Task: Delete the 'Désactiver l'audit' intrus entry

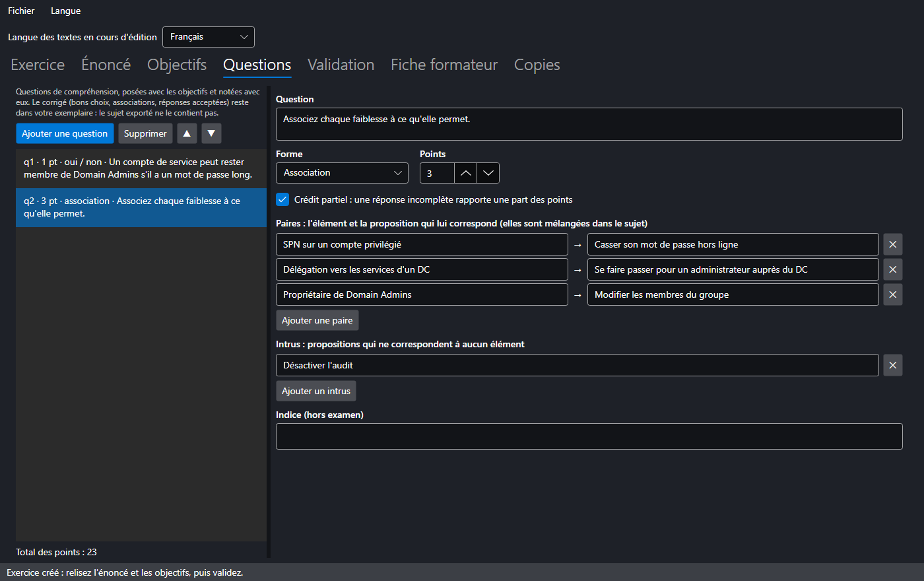Action: tap(892, 365)
